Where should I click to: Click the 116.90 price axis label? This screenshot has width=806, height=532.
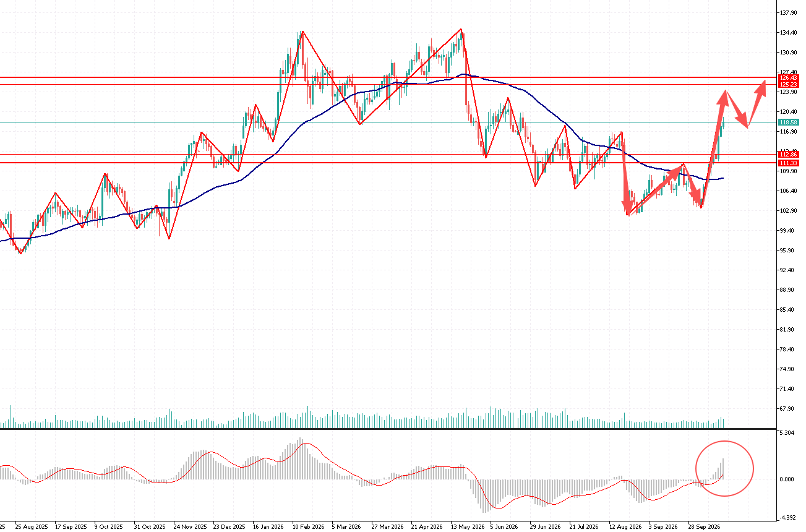789,132
